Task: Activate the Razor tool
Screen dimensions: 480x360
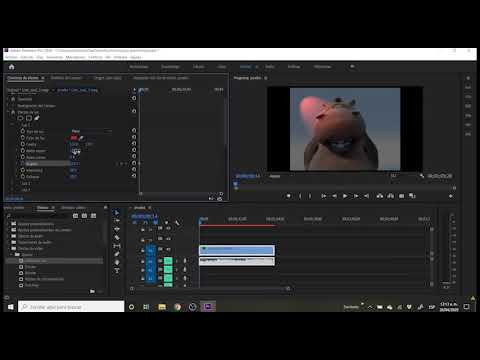Action: tap(117, 237)
